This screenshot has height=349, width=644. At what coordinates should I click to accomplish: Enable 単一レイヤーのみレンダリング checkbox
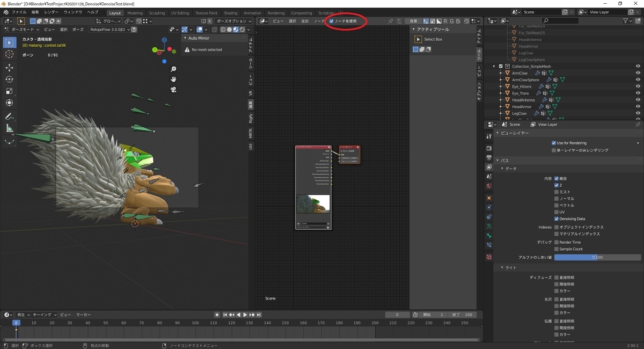(554, 150)
